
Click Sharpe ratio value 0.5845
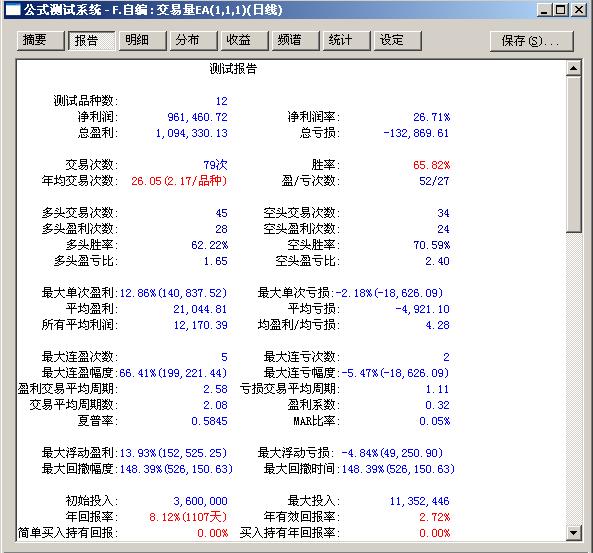210,421
